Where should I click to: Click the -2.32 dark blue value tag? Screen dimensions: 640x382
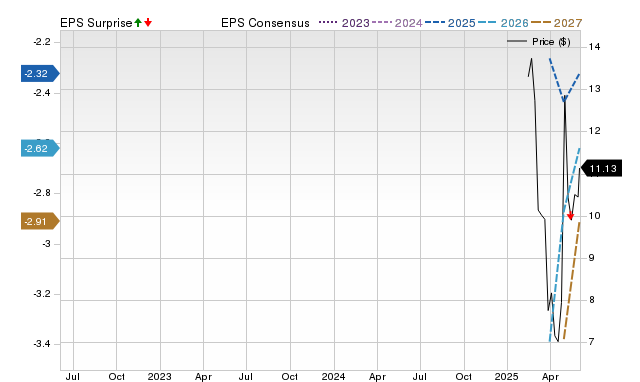point(40,73)
